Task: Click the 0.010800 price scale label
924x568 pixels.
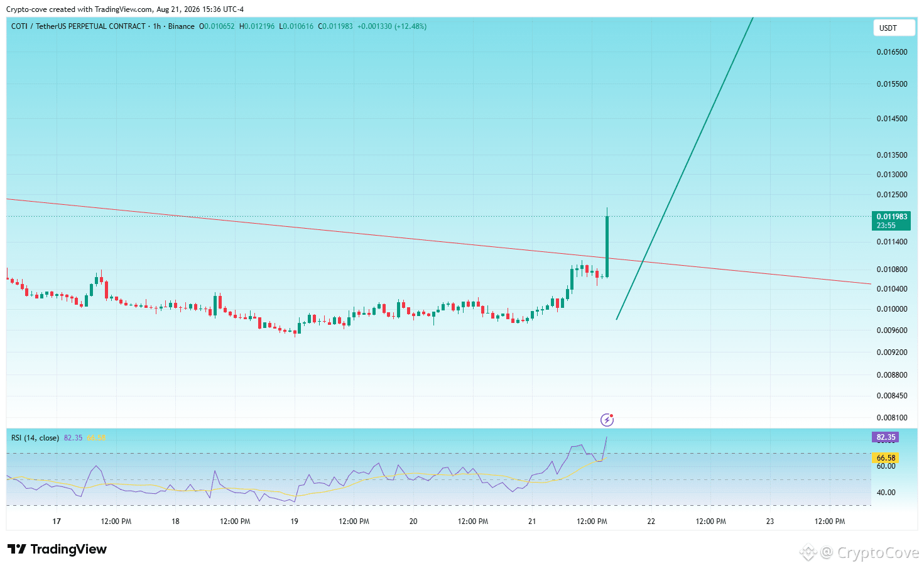Action: pos(892,270)
